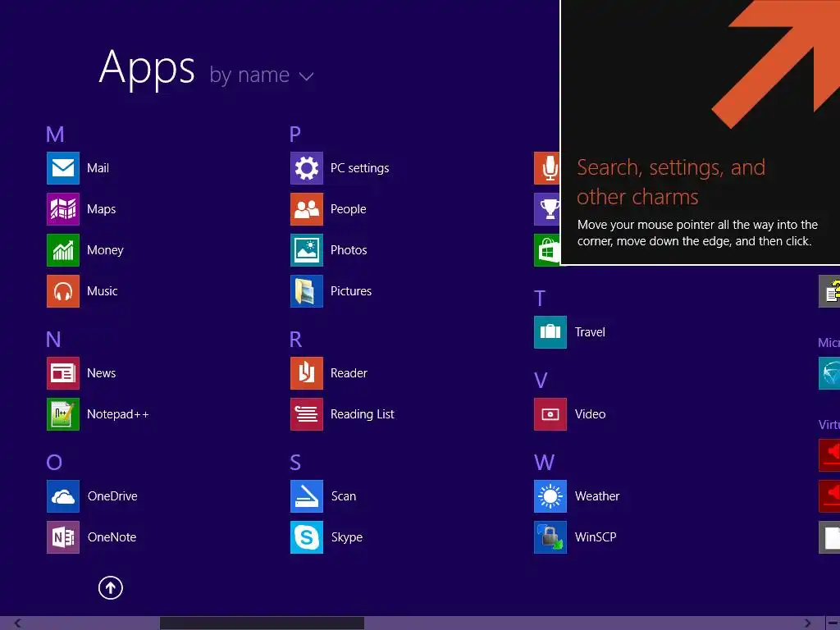Image resolution: width=840 pixels, height=630 pixels.
Task: Open the Money app icon
Action: coord(62,250)
